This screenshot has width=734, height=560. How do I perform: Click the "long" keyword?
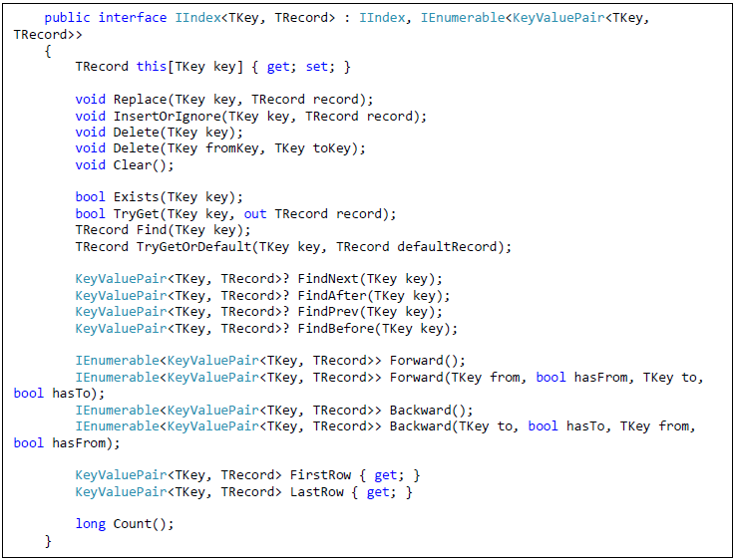pyautogui.click(x=91, y=524)
